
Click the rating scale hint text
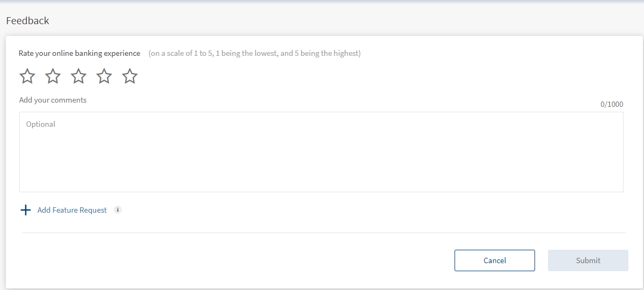click(x=254, y=53)
